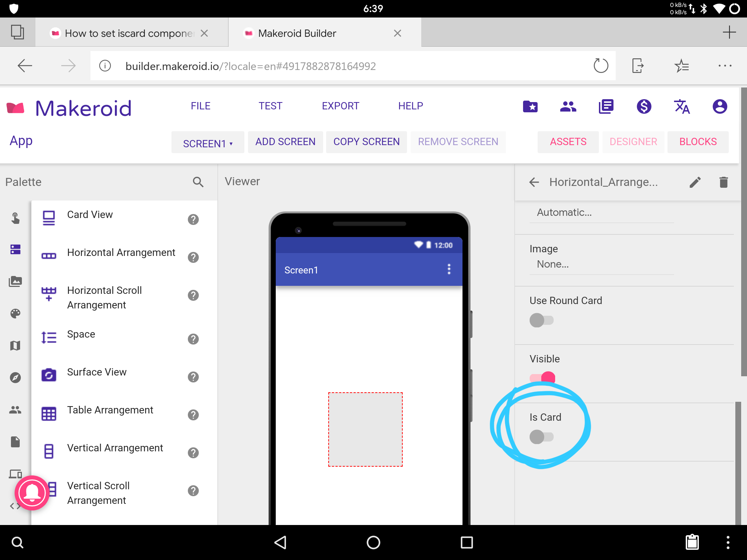747x560 pixels.
Task: Open the donate dollar icon
Action: click(644, 106)
